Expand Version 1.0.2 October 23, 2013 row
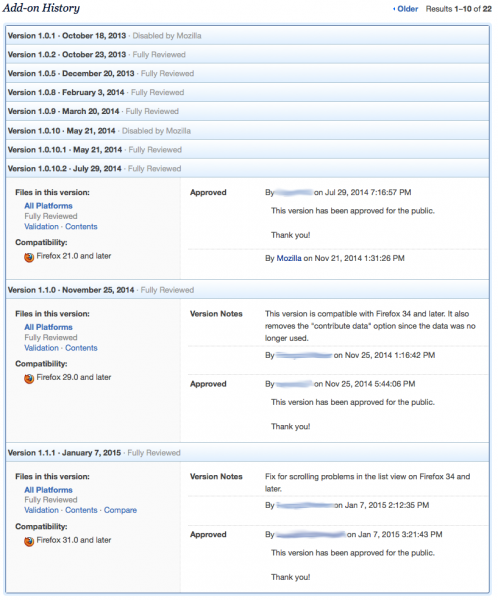This screenshot has height=600, width=498. (x=247, y=54)
